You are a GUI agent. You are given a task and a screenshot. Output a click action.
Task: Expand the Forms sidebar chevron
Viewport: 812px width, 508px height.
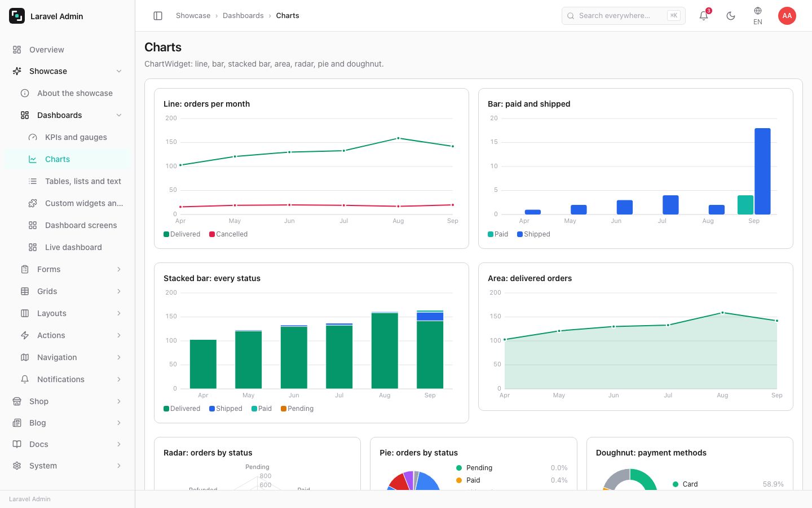119,269
